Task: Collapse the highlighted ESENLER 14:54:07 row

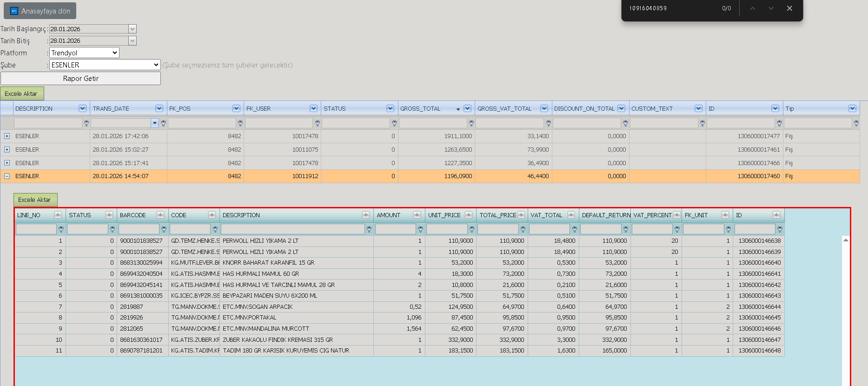Action: coord(7,176)
